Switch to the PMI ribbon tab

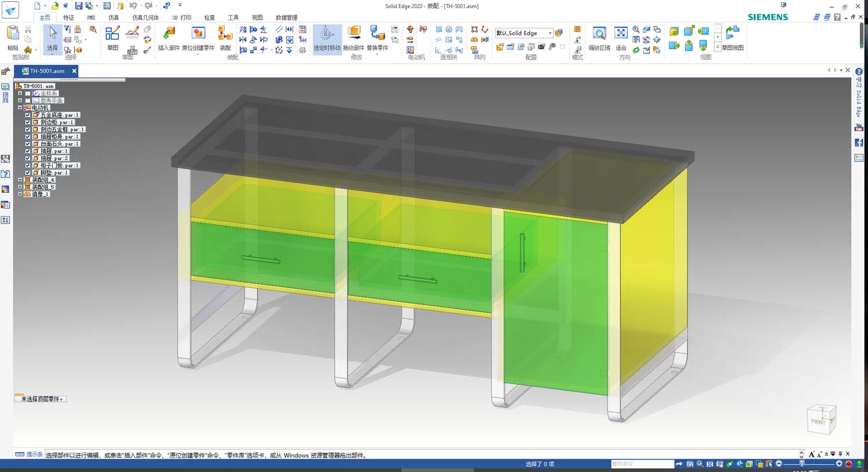click(x=91, y=17)
